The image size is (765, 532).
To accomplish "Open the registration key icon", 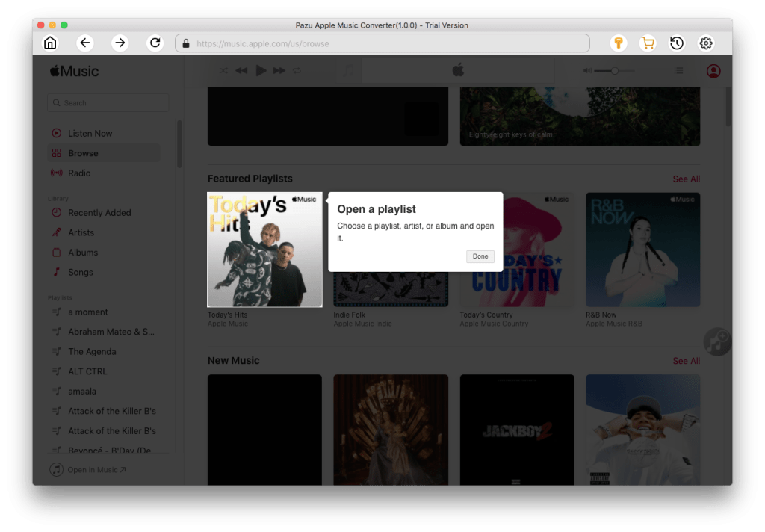I will tap(618, 43).
